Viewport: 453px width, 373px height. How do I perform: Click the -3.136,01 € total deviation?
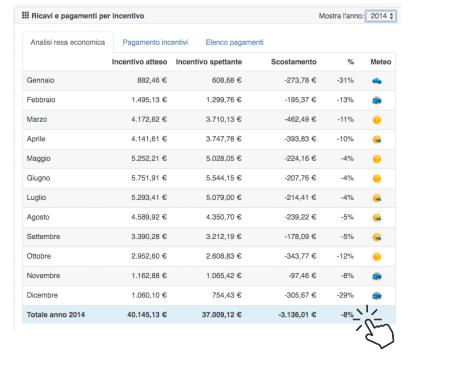(297, 315)
